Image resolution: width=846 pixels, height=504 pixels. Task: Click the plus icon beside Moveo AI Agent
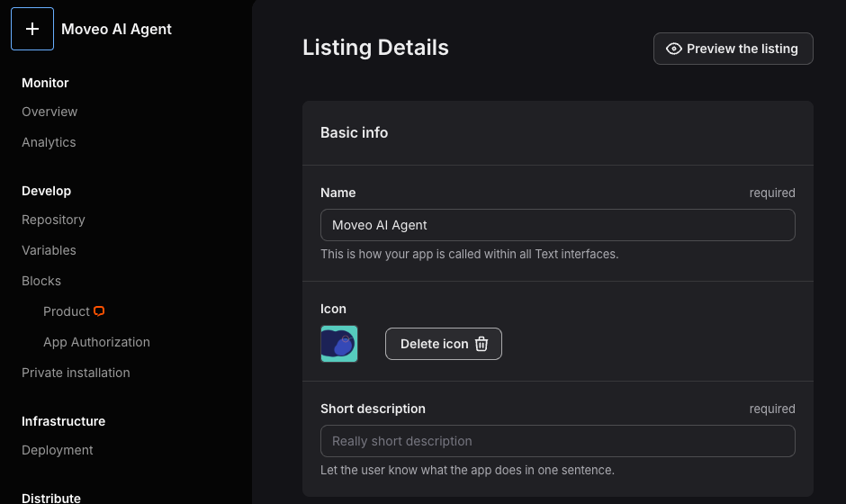[x=32, y=29]
